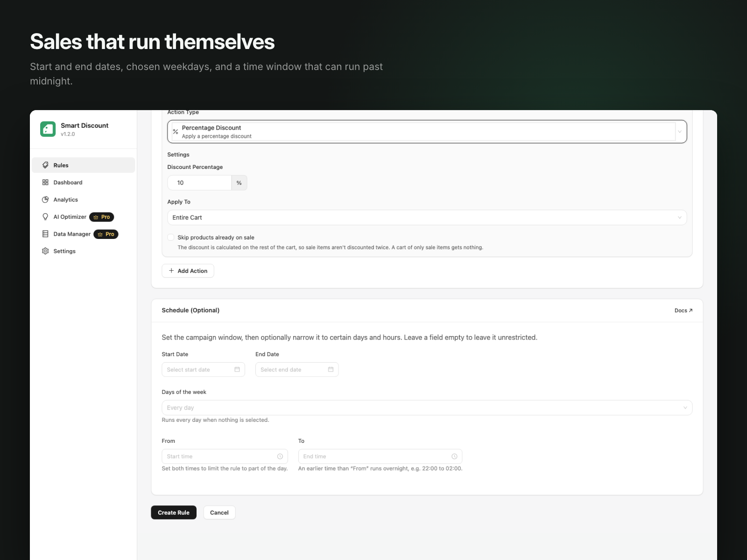Focus the Discount Percentage input field
Screen dimensions: 747x560
click(x=199, y=183)
